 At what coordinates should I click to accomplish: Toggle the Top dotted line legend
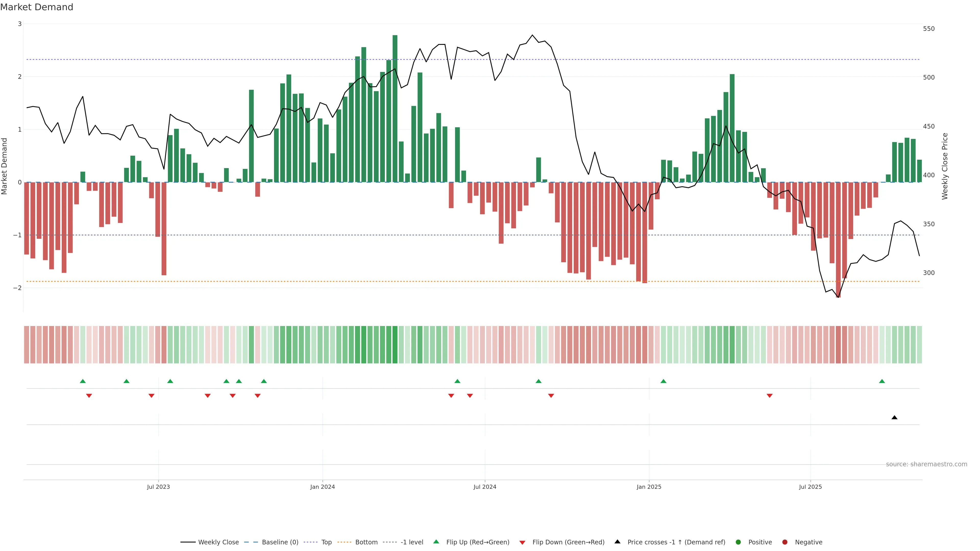326,542
